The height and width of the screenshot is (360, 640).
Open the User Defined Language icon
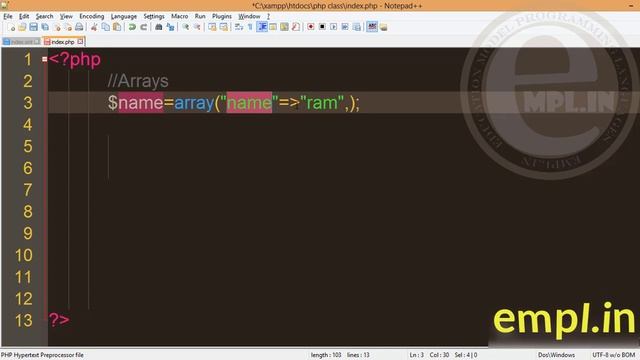point(273,27)
